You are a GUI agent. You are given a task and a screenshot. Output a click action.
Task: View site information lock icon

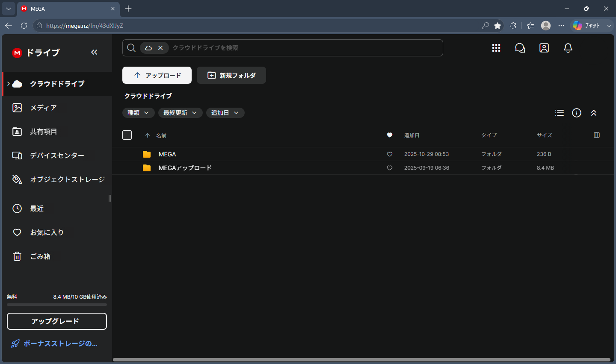click(x=39, y=26)
